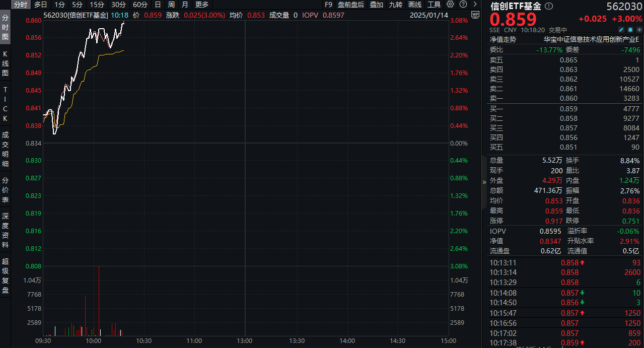Open the chart settings gear icon

[x=450, y=5]
